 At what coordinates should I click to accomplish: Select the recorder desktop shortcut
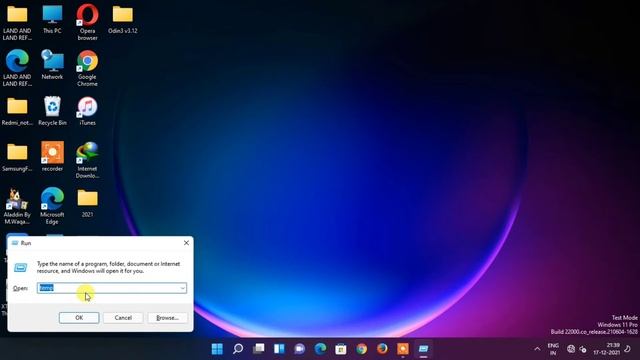pos(52,157)
